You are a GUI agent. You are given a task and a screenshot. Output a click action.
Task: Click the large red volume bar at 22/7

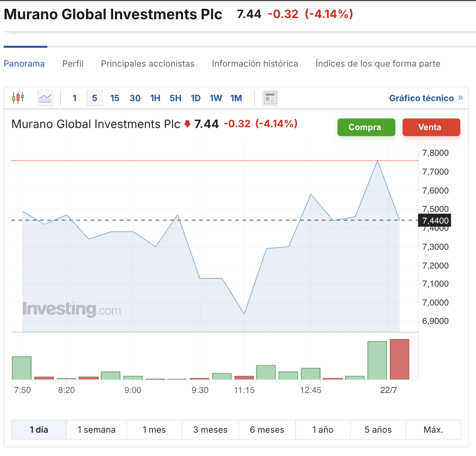399,359
